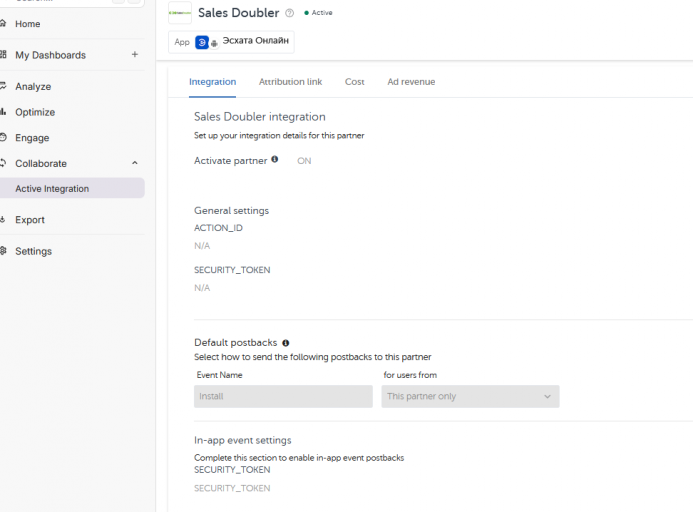Switch to the Attribution link tab

(x=290, y=82)
